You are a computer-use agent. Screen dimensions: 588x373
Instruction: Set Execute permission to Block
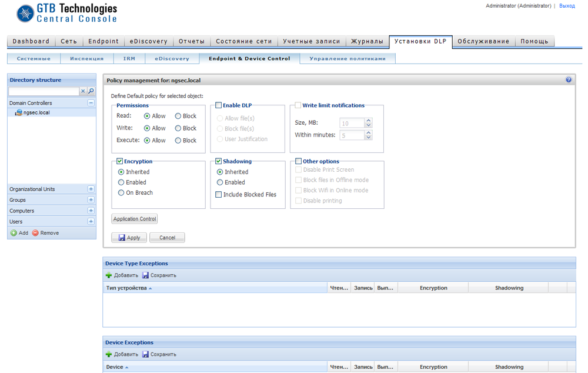point(178,141)
